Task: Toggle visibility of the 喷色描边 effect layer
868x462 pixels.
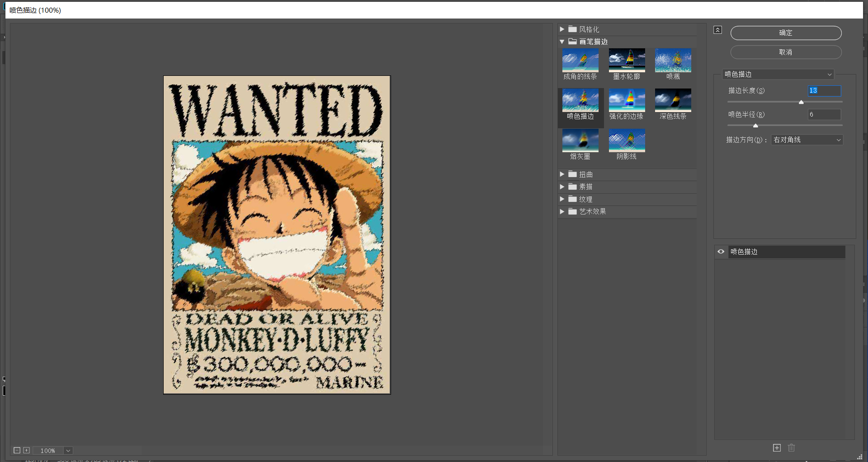Action: 721,252
